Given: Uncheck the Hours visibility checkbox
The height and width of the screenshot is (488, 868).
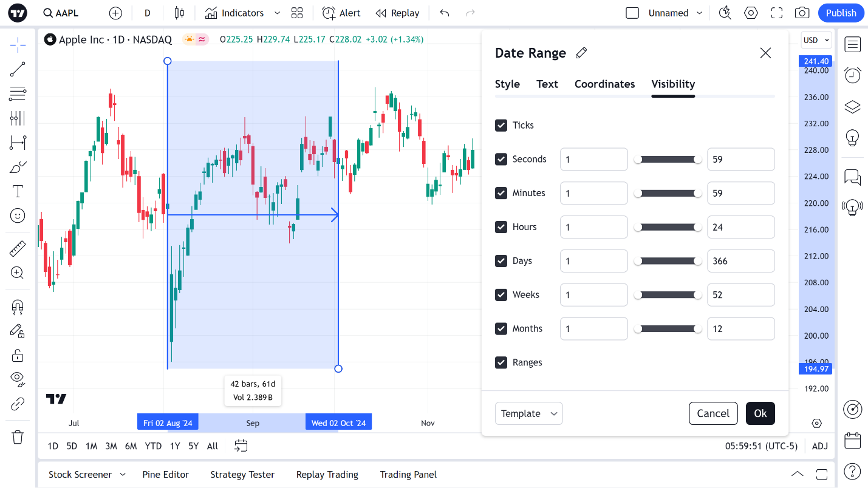Looking at the screenshot, I should tap(501, 227).
